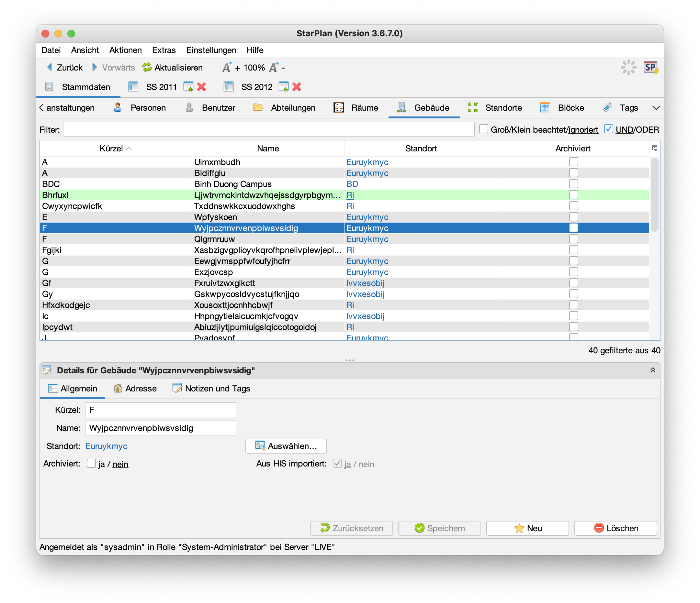This screenshot has height=603, width=700.
Task: Close the SS 2011 tab with red X
Action: (x=202, y=87)
